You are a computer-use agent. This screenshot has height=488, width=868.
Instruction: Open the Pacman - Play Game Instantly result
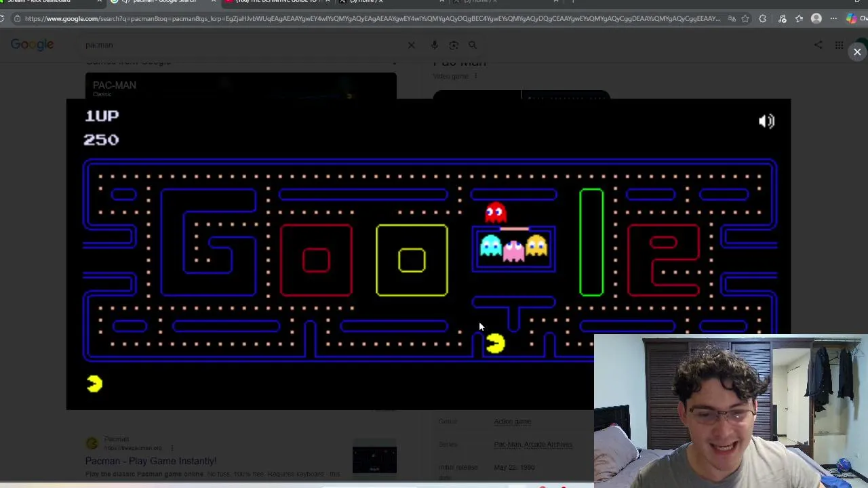[x=151, y=461]
